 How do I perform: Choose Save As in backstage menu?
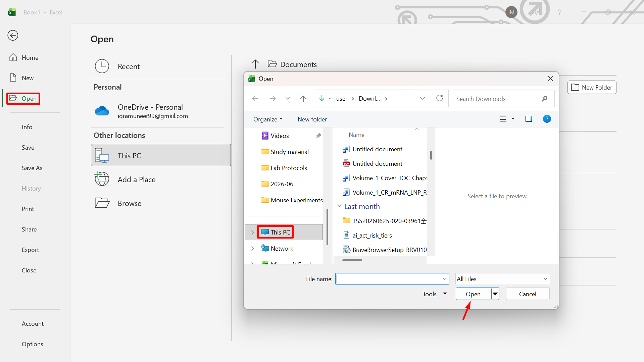click(x=32, y=168)
